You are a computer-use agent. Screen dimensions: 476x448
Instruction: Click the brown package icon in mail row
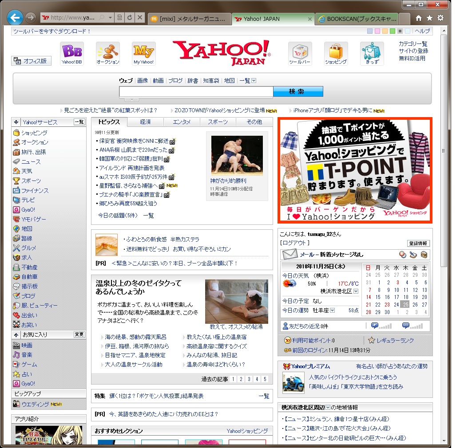pyautogui.click(x=424, y=255)
